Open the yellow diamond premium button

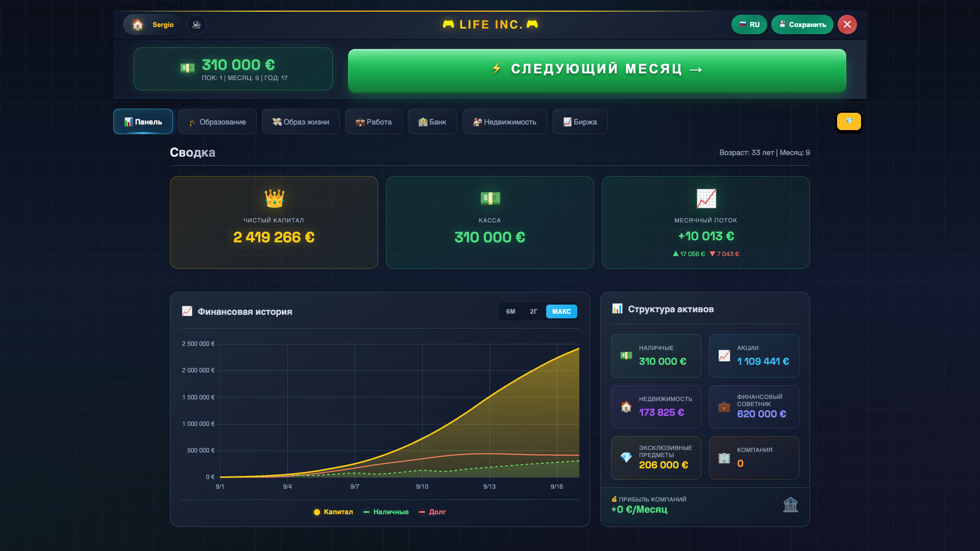tap(849, 121)
